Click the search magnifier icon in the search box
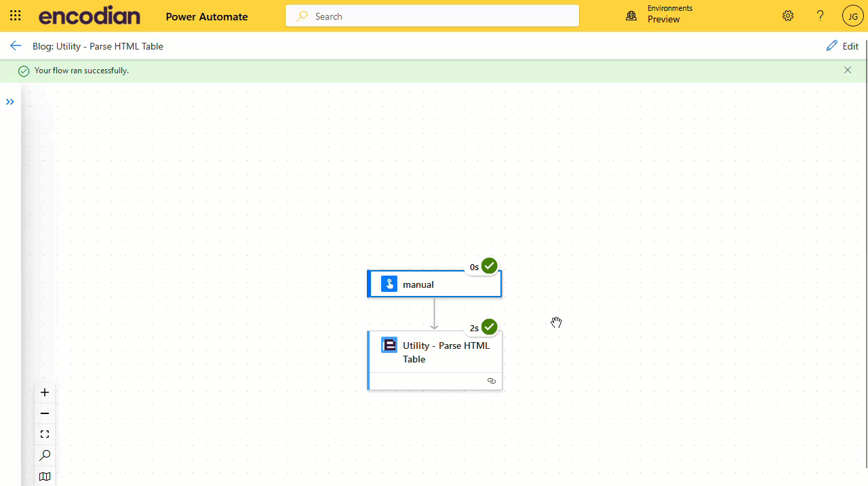 click(302, 16)
